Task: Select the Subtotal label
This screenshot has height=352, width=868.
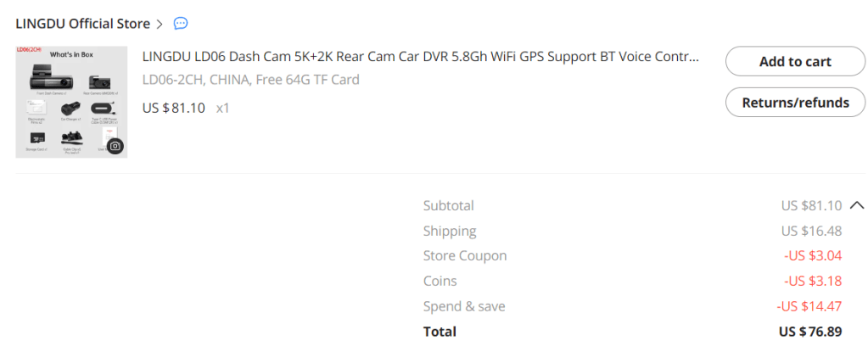Action: point(448,205)
